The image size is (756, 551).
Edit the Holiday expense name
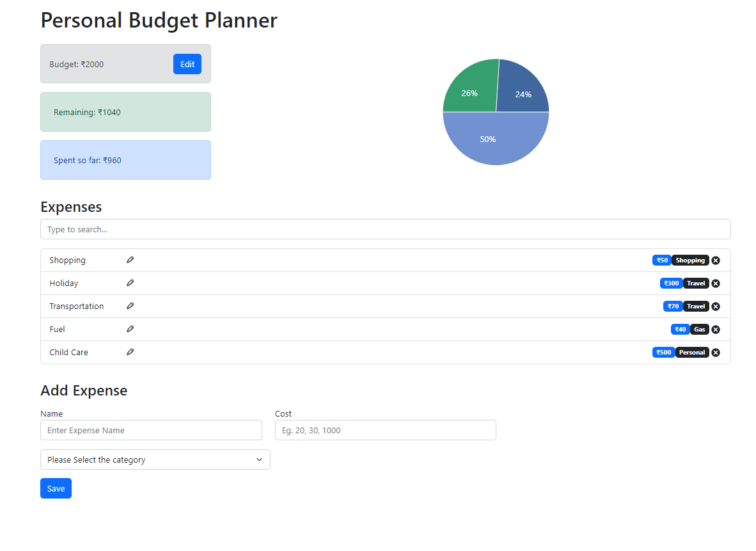[x=130, y=283]
